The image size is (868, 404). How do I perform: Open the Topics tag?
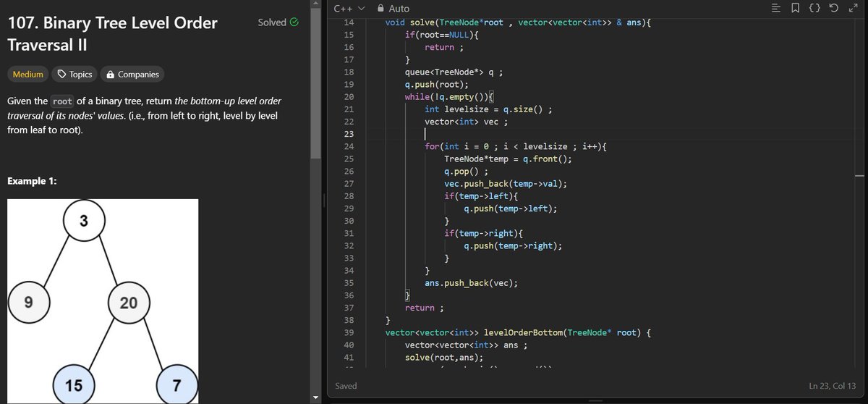pos(75,74)
